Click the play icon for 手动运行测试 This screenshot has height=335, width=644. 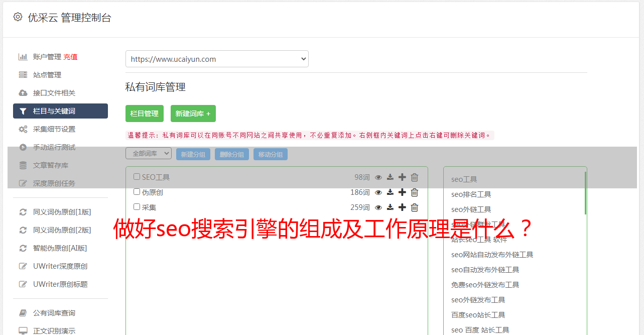(x=23, y=147)
